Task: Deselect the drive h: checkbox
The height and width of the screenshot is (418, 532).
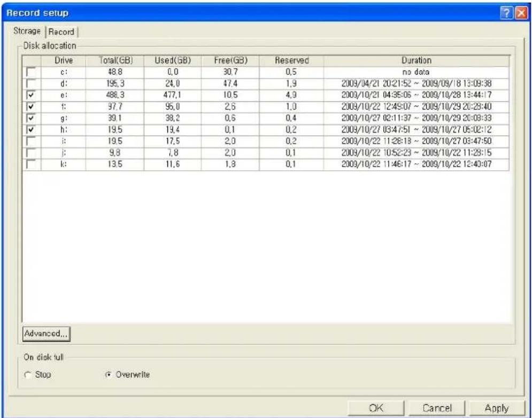Action: (x=31, y=130)
